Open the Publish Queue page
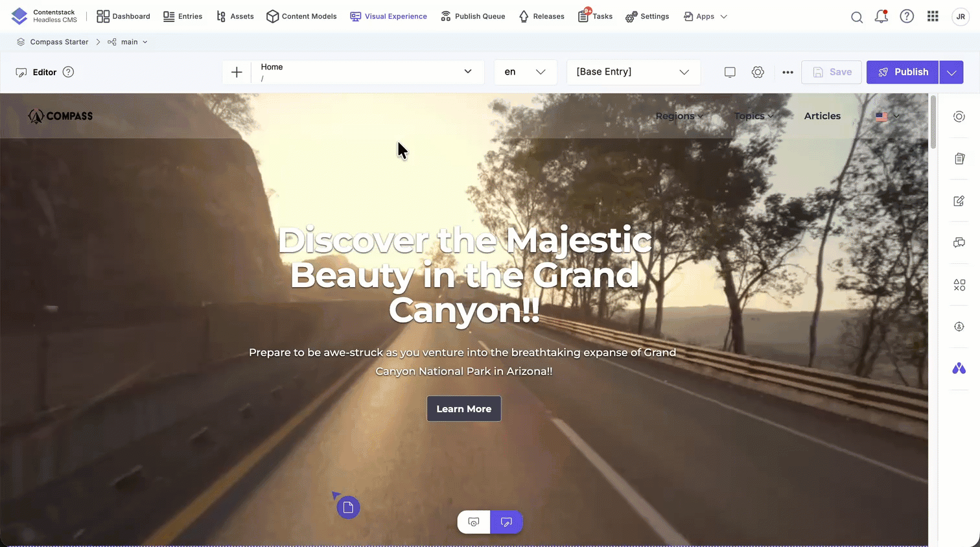Screen dimensions: 980x547 pos(472,16)
